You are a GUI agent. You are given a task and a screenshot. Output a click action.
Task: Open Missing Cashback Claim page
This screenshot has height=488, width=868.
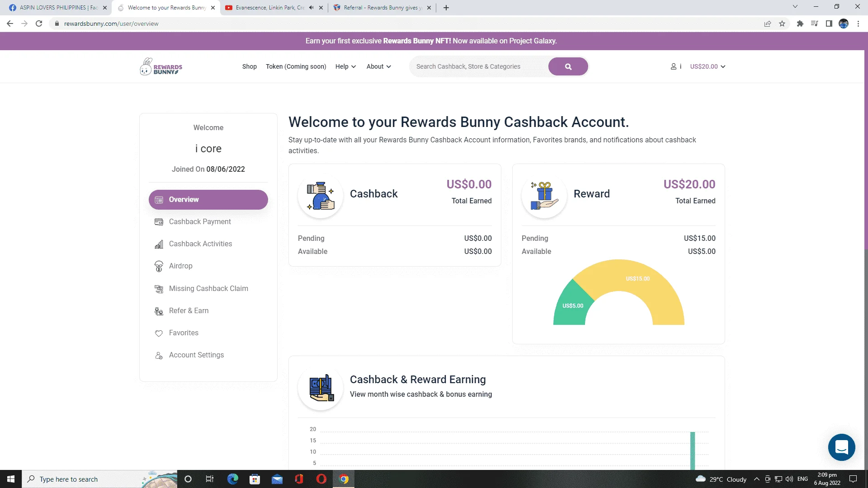tap(208, 289)
